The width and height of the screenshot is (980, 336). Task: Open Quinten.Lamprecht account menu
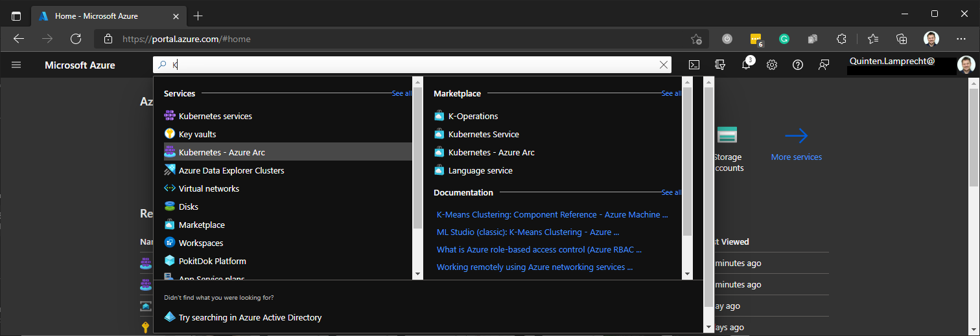click(x=912, y=65)
